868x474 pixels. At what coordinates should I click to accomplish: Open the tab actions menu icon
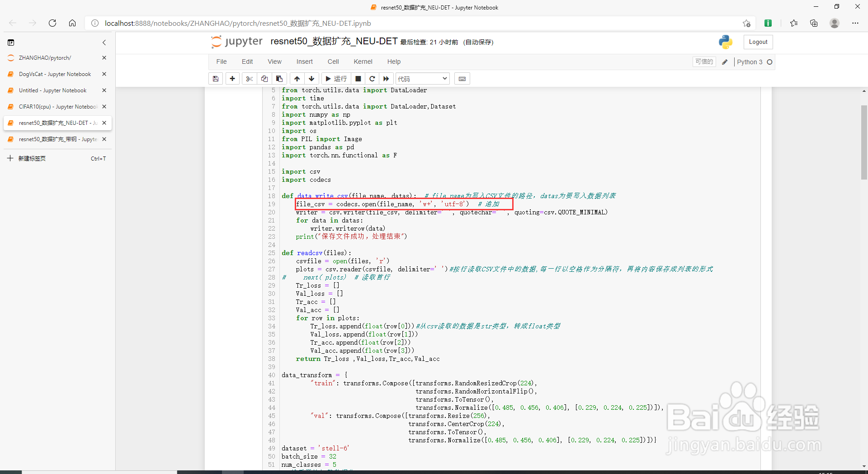click(x=11, y=43)
